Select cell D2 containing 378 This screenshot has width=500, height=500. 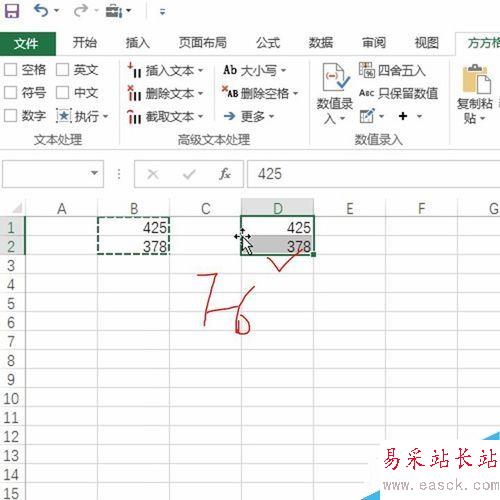click(x=277, y=246)
